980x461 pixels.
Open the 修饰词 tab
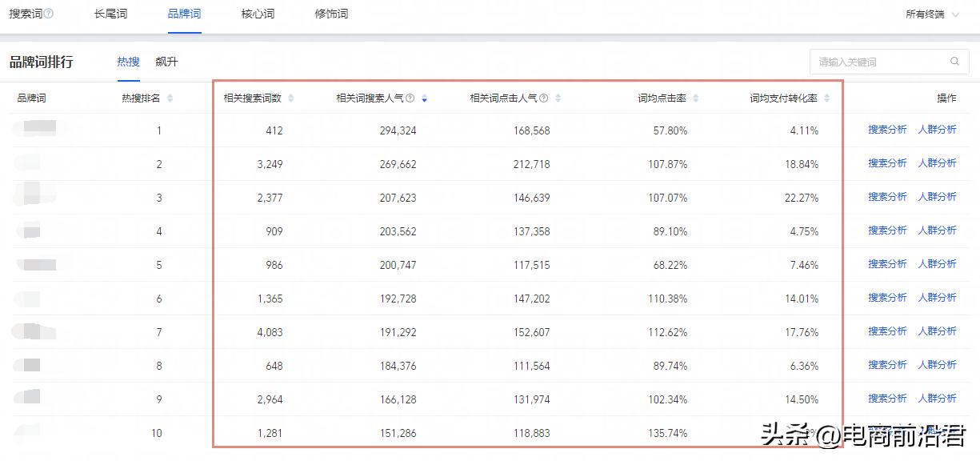tap(330, 13)
